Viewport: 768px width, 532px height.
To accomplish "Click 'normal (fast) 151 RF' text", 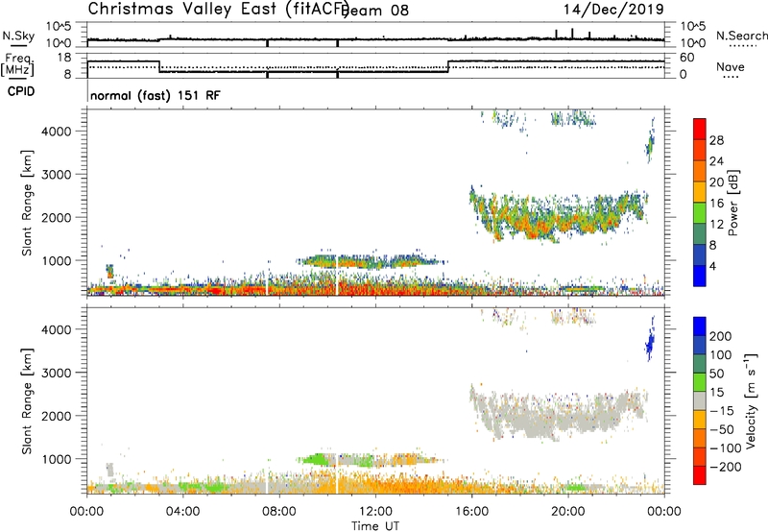I will click(156, 95).
